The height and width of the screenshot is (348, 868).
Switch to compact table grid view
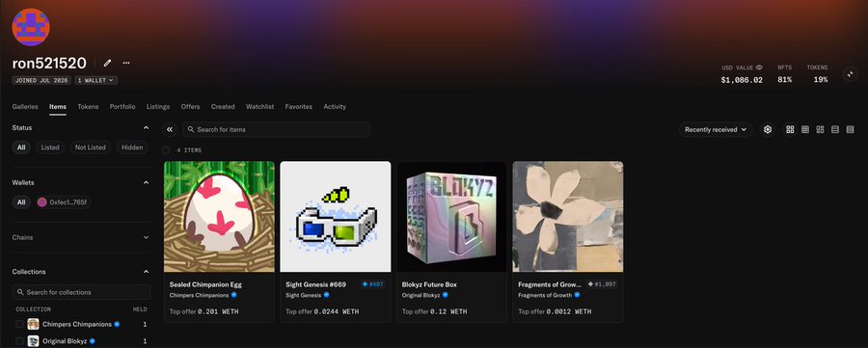point(805,129)
